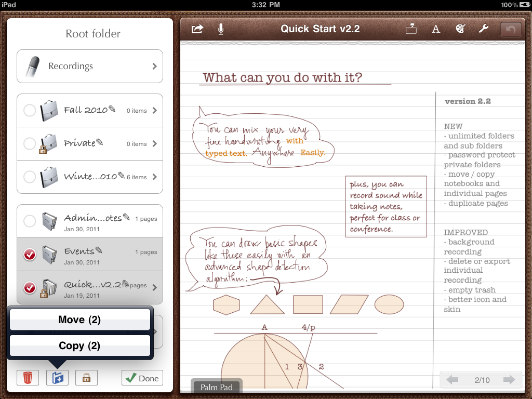The width and height of the screenshot is (532, 399).
Task: Open the wrench settings icon
Action: tap(484, 29)
